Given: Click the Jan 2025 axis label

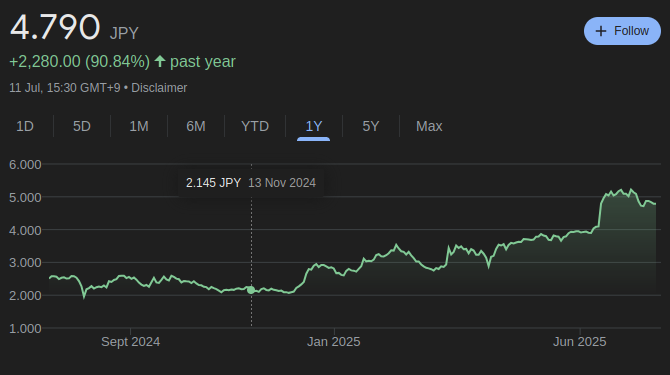Looking at the screenshot, I should (x=334, y=342).
